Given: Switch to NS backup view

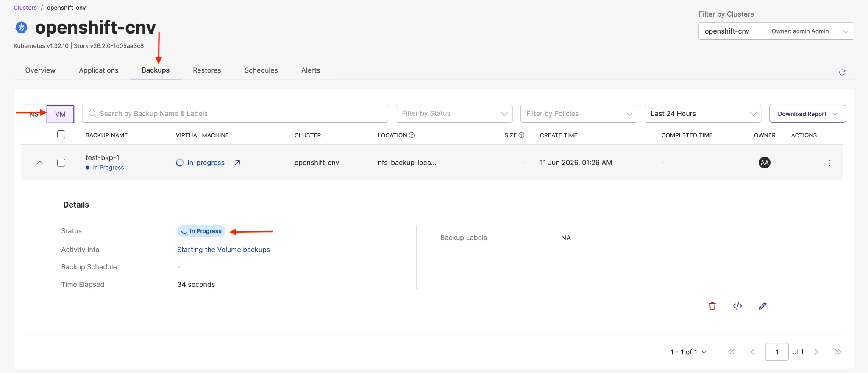Looking at the screenshot, I should pos(34,114).
